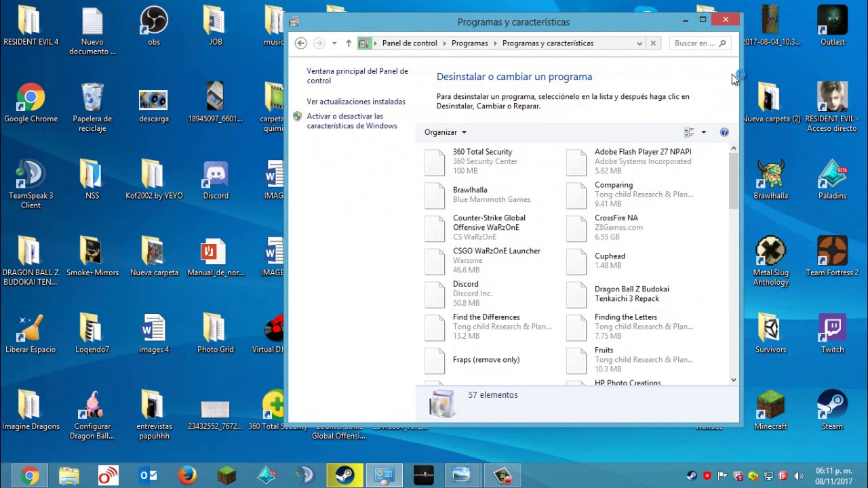Select Manual_de_nor PowerPoint file on desktop
The width and height of the screenshot is (868, 488).
[216, 257]
